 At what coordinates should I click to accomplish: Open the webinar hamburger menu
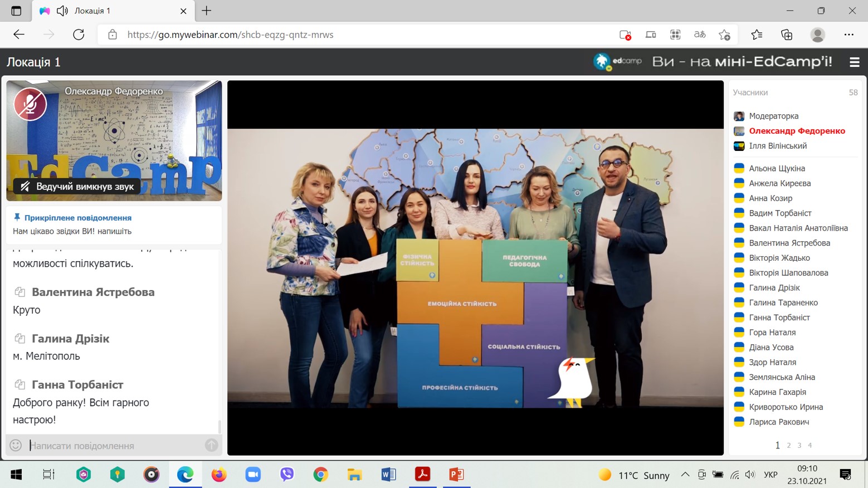pos(855,62)
